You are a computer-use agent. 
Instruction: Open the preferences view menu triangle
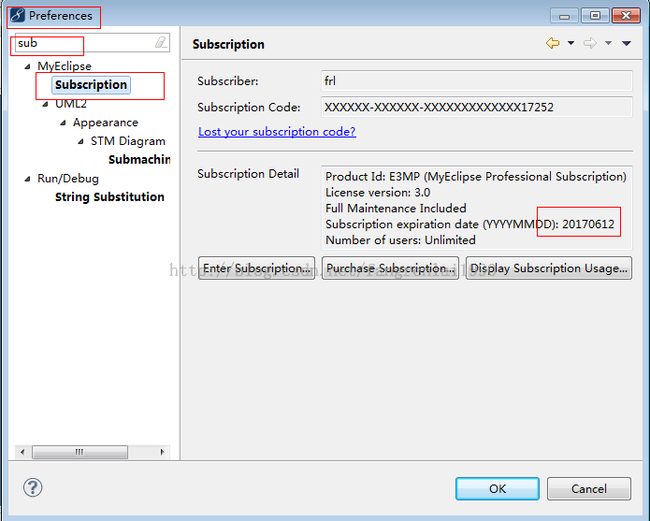coord(626,43)
